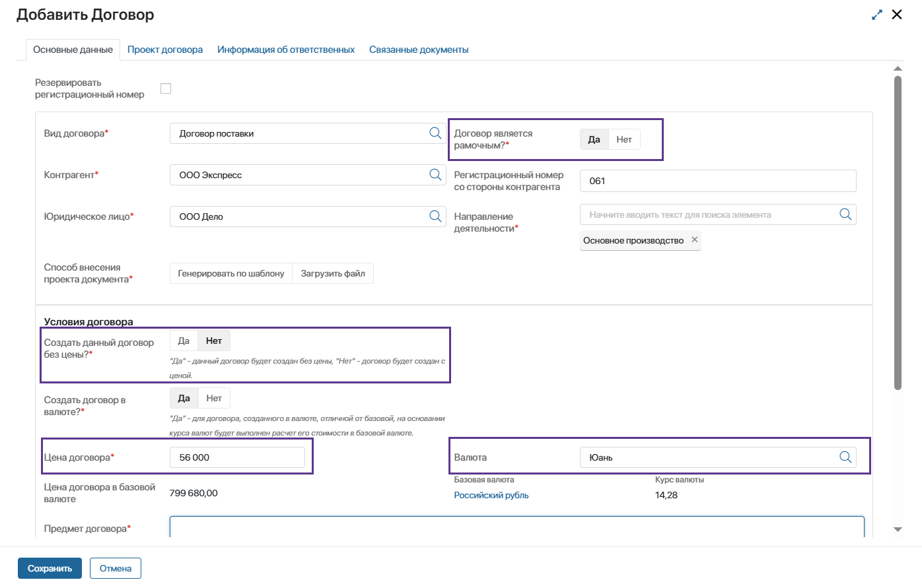Image resolution: width=922 pixels, height=588 pixels.
Task: Choose Генерировать по шаблону option
Action: coord(231,273)
